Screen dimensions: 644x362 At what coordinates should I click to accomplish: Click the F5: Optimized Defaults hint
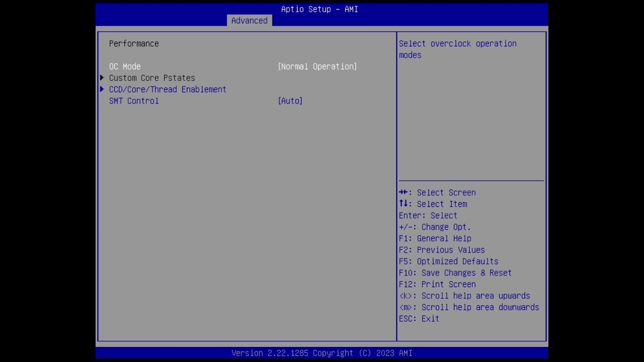(x=449, y=261)
